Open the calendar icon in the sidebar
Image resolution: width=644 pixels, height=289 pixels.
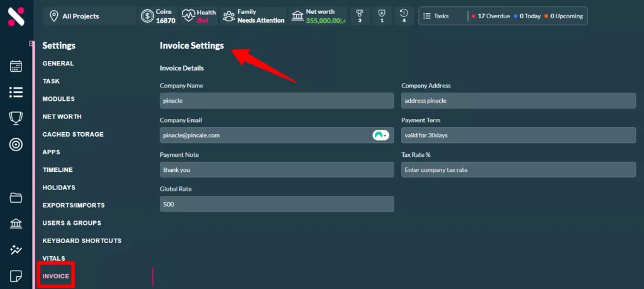[16, 66]
